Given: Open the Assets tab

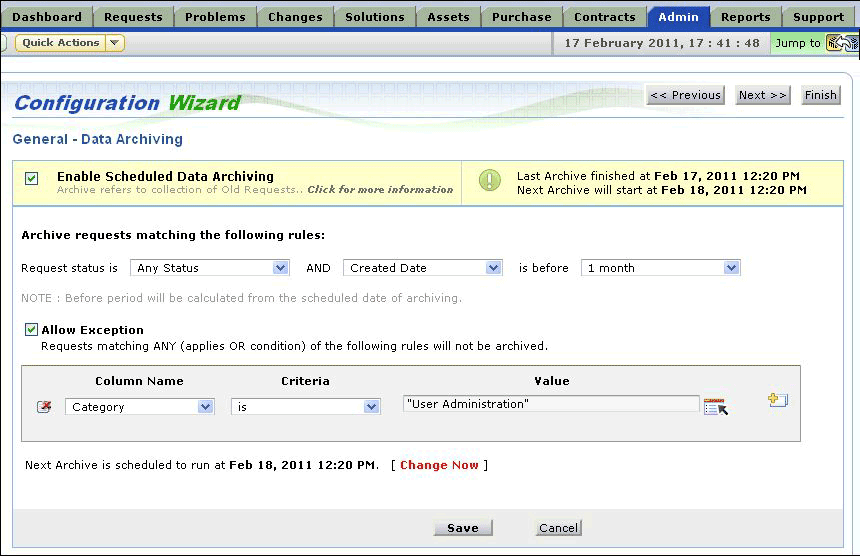Looking at the screenshot, I should point(448,17).
